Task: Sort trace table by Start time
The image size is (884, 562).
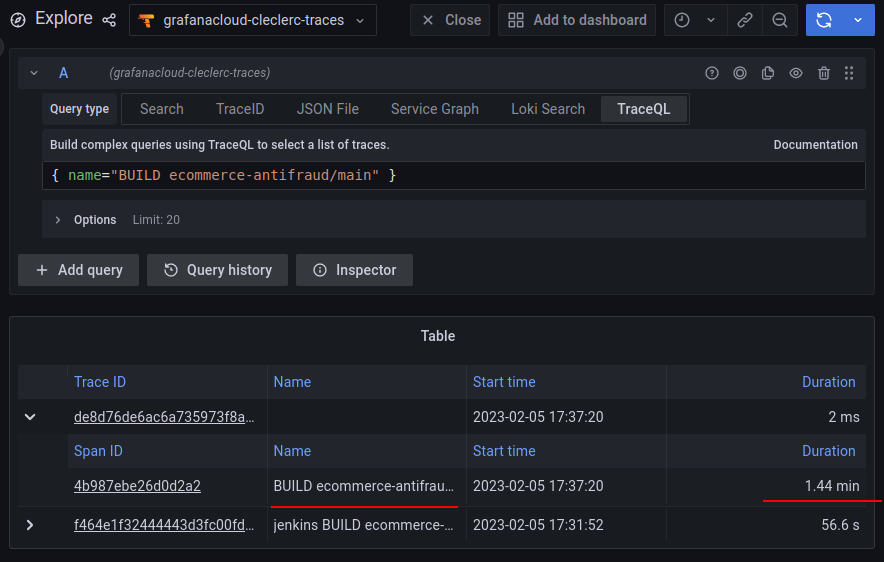Action: click(504, 382)
